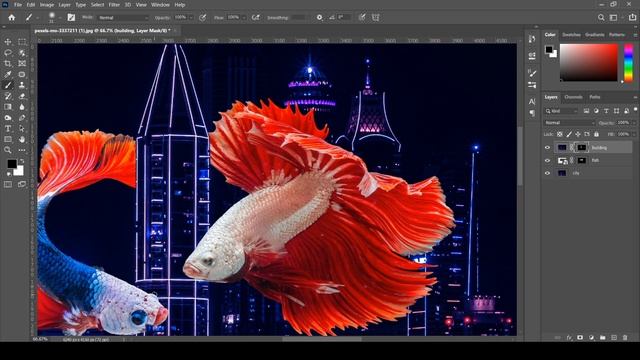The width and height of the screenshot is (640, 360).
Task: Switch to the Paths tab
Action: click(595, 97)
